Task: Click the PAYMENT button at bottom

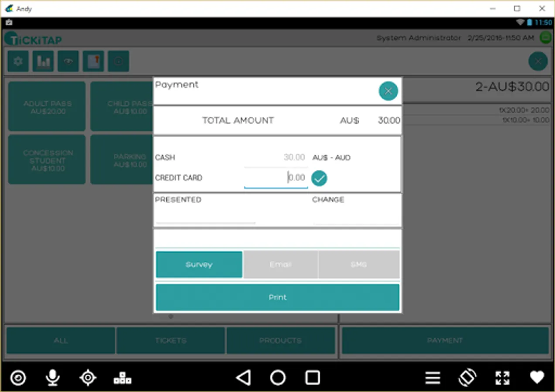Action: (445, 341)
